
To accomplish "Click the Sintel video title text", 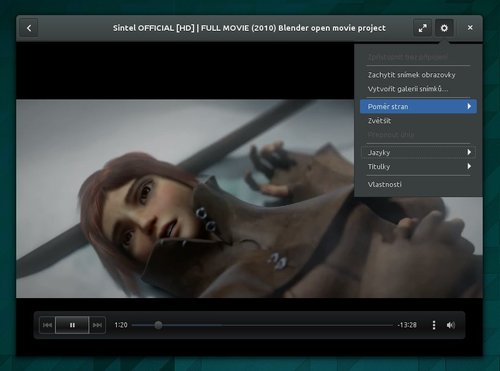I will [249, 28].
